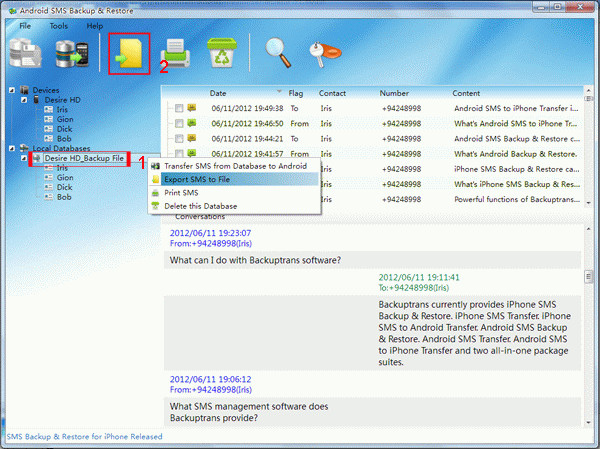Collapse the Desire HD_Backup File node
This screenshot has height=449, width=600.
point(24,158)
